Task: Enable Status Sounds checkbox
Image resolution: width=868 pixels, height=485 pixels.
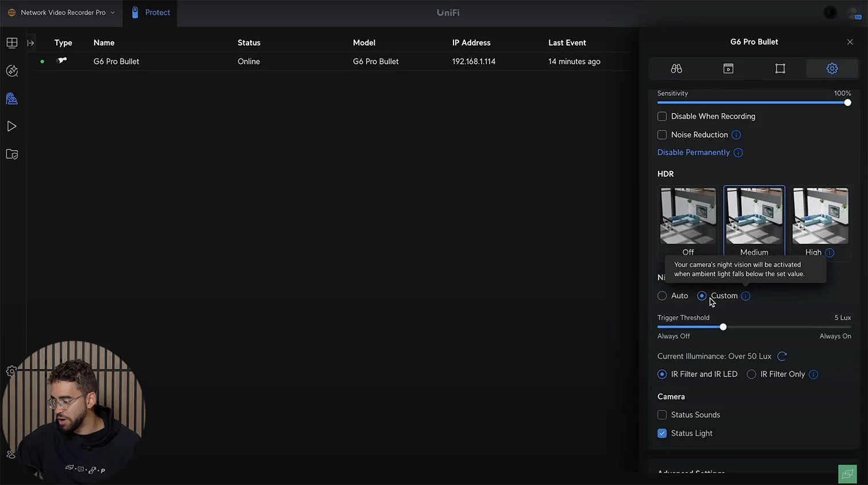Action: (662, 415)
